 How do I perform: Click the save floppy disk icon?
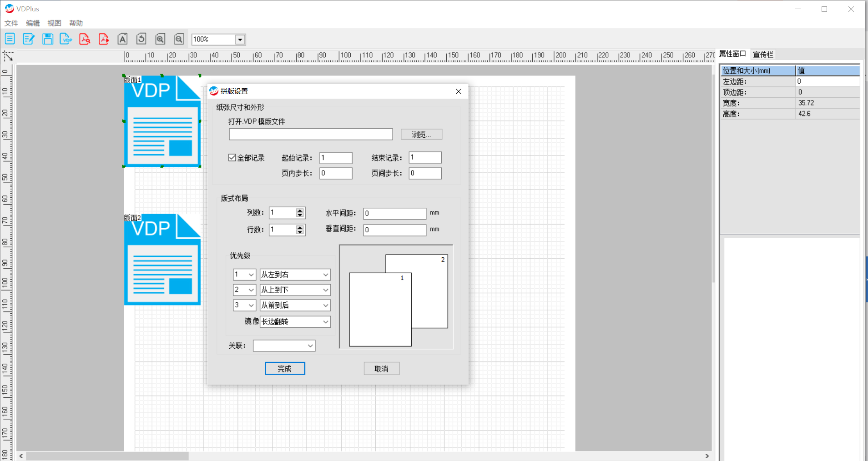(x=47, y=39)
